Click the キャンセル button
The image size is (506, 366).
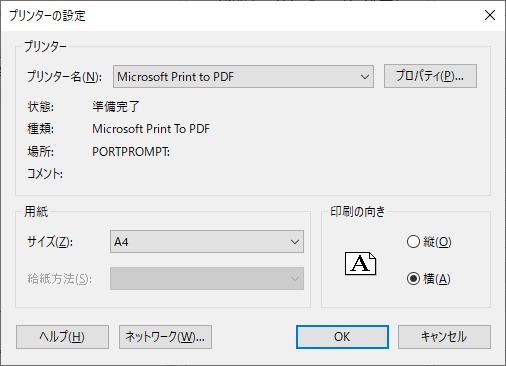click(x=444, y=337)
